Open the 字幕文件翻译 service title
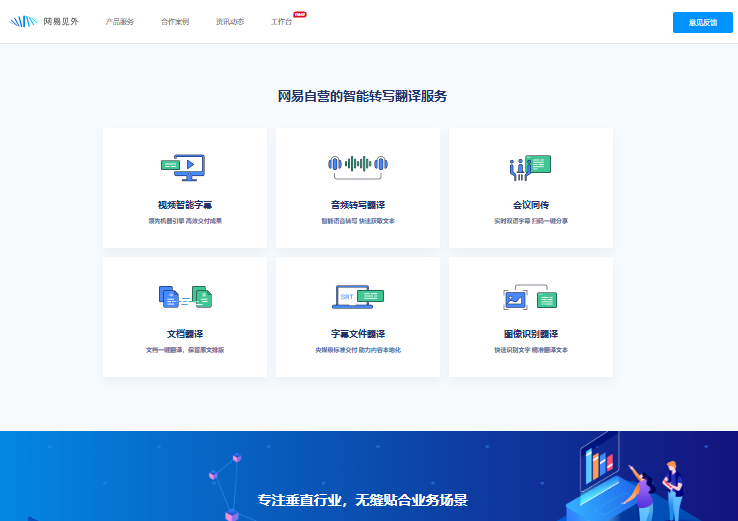Screen dimensions: 738x521 tap(358, 334)
